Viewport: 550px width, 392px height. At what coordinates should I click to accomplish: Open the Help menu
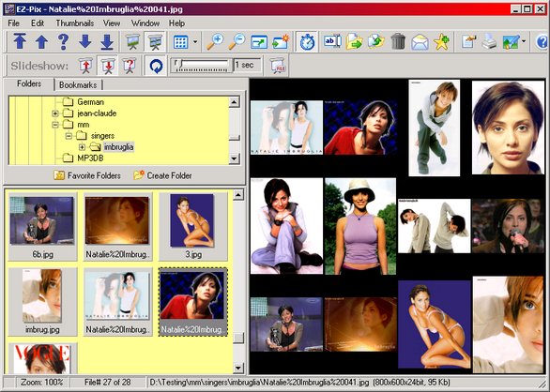176,23
